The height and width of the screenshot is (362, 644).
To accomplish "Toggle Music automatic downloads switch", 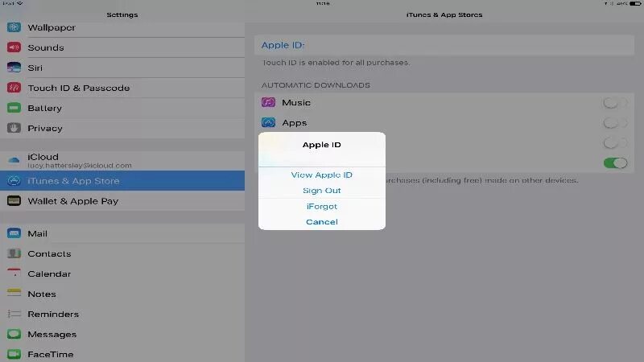I will 615,103.
